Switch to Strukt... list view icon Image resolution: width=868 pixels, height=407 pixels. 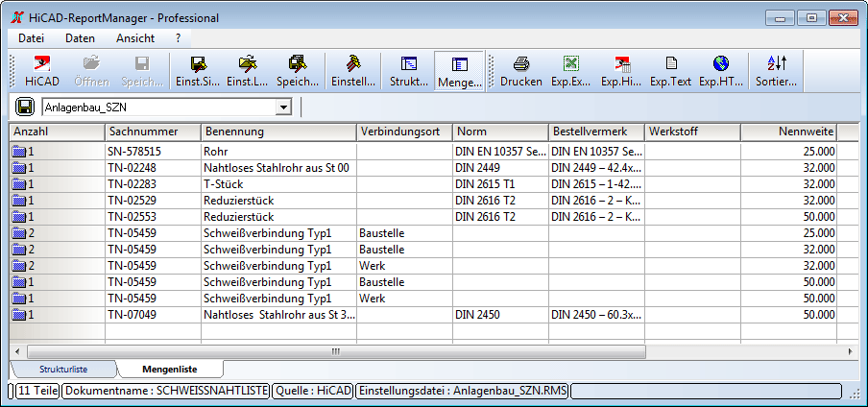(408, 63)
